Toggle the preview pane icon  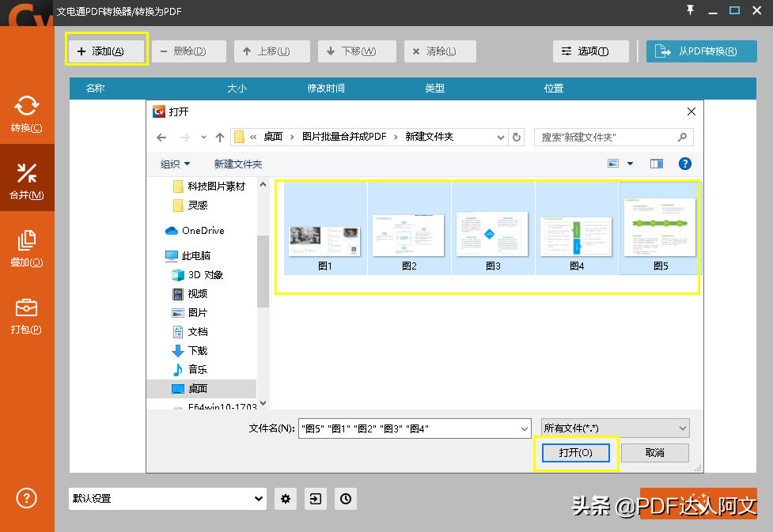657,164
